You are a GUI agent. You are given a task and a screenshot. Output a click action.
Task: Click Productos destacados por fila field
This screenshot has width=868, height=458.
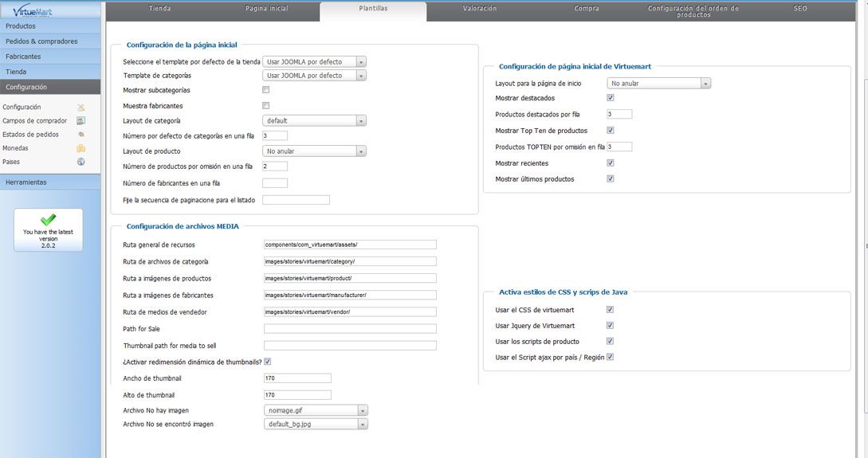pos(619,115)
